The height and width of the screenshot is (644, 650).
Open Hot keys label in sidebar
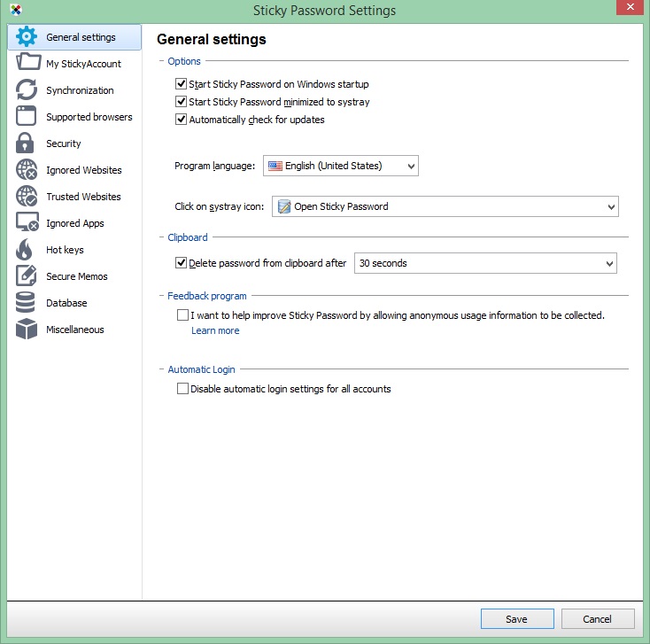(x=65, y=250)
